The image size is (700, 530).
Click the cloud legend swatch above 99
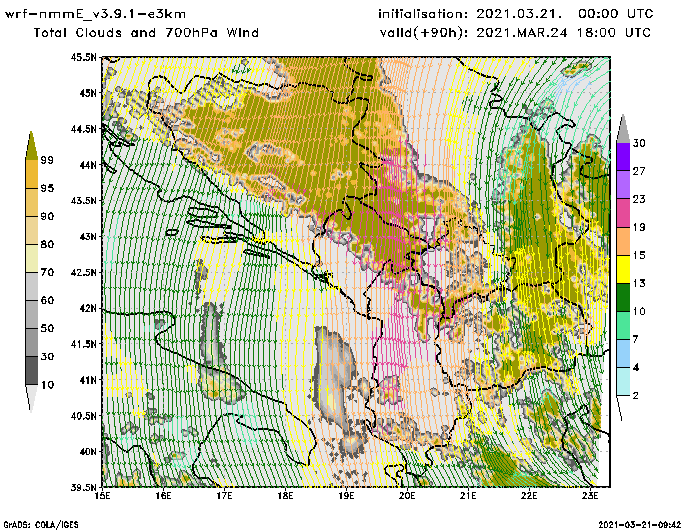tap(31, 146)
